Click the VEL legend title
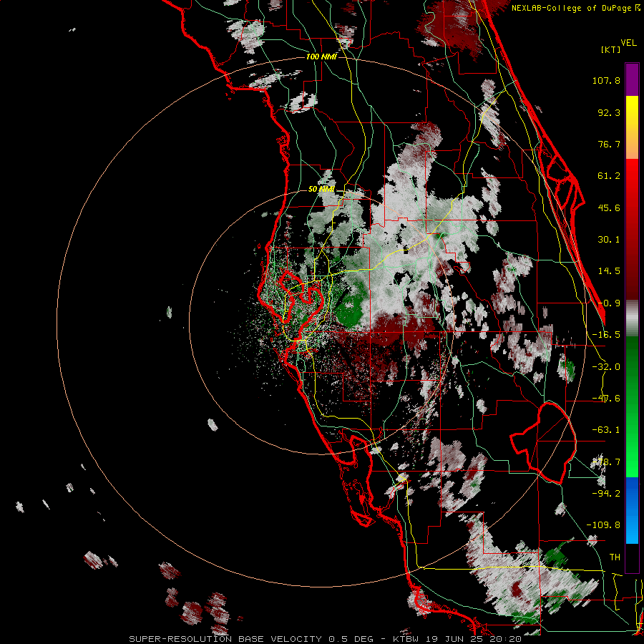644x644 pixels. point(628,43)
